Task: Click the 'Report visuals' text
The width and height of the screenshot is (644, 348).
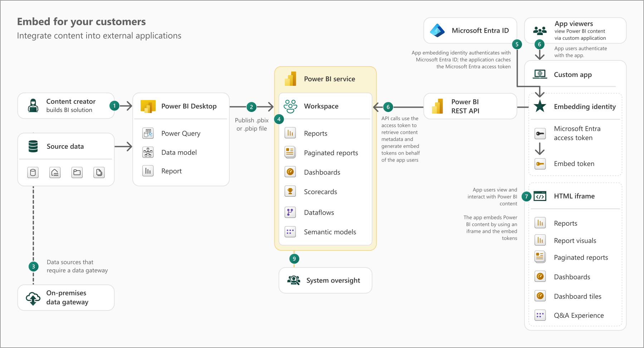Action: click(x=575, y=241)
